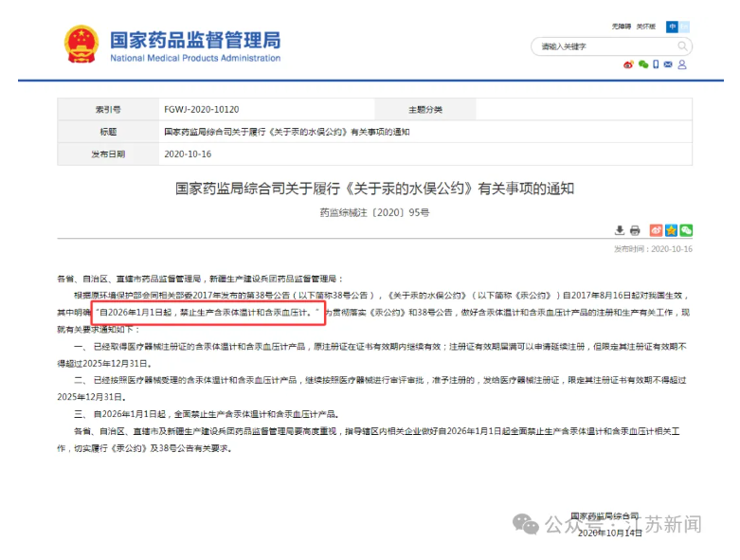Screen dimensions: 740x560
Task: Click the 发布时间：2020-10-16 line
Action: tap(653, 249)
